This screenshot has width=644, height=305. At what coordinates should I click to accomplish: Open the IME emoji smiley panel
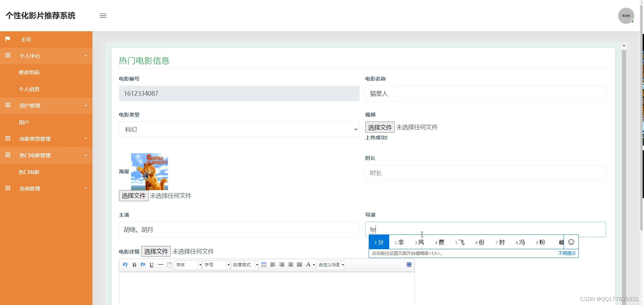click(x=571, y=242)
